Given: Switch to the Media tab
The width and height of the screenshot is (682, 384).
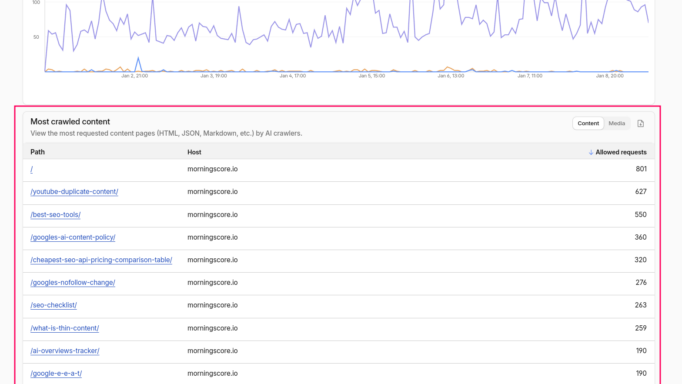Looking at the screenshot, I should (x=616, y=124).
